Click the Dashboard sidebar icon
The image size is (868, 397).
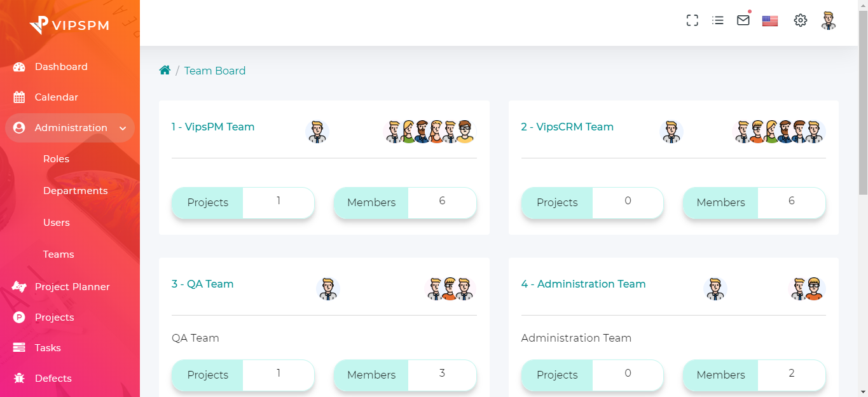click(x=19, y=67)
